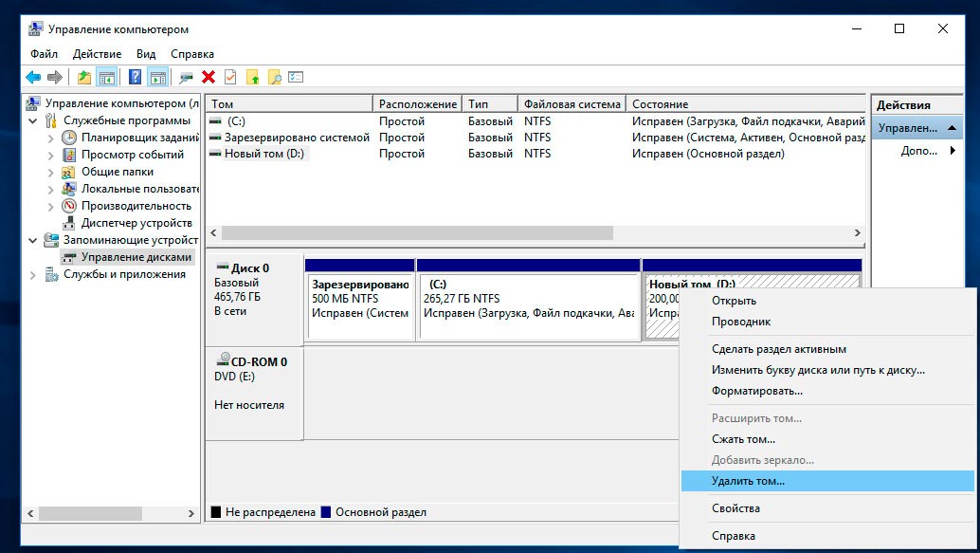Expand the Просмотр событий tree node
This screenshot has height=553, width=980.
pyautogui.click(x=51, y=155)
